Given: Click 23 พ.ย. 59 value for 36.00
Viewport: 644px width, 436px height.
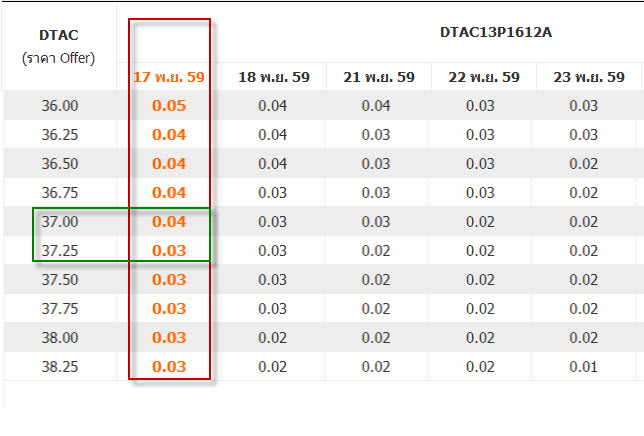Looking at the screenshot, I should [x=584, y=106].
